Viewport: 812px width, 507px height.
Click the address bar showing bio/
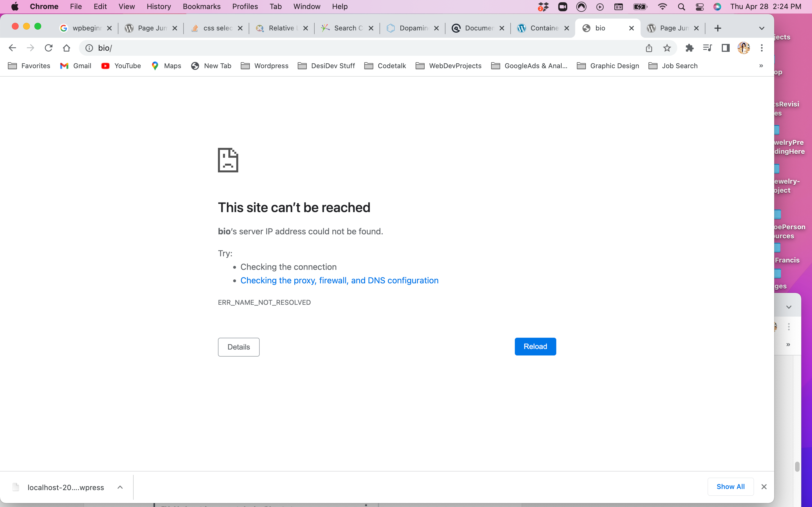coord(336,48)
